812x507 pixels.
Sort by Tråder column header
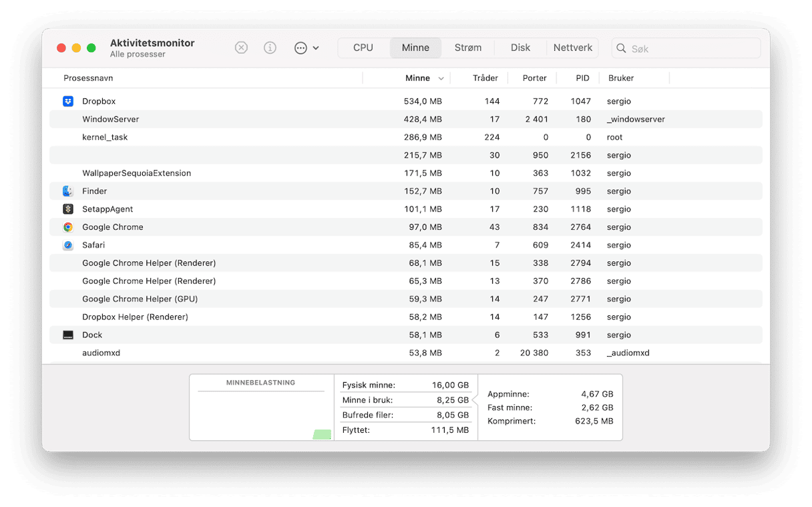pos(485,78)
